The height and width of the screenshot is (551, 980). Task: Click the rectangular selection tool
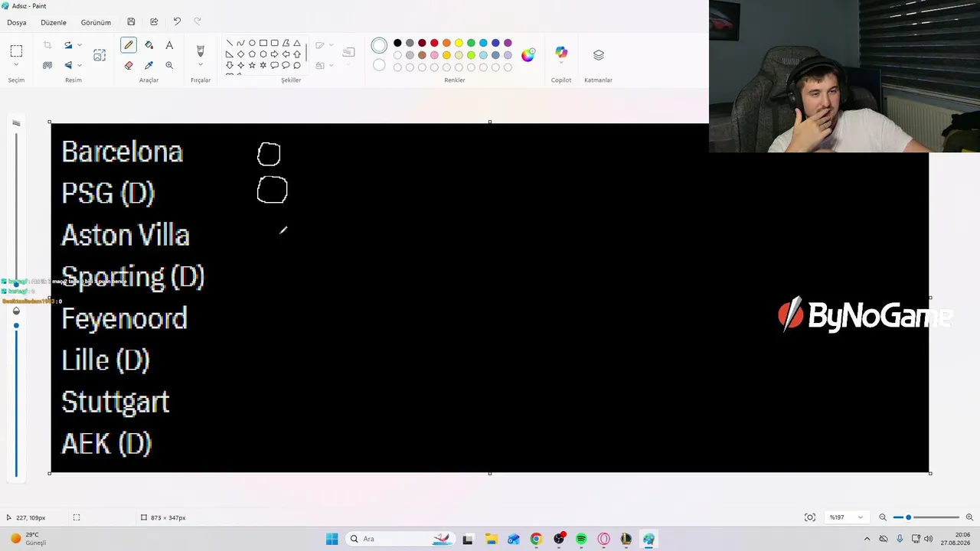16,51
